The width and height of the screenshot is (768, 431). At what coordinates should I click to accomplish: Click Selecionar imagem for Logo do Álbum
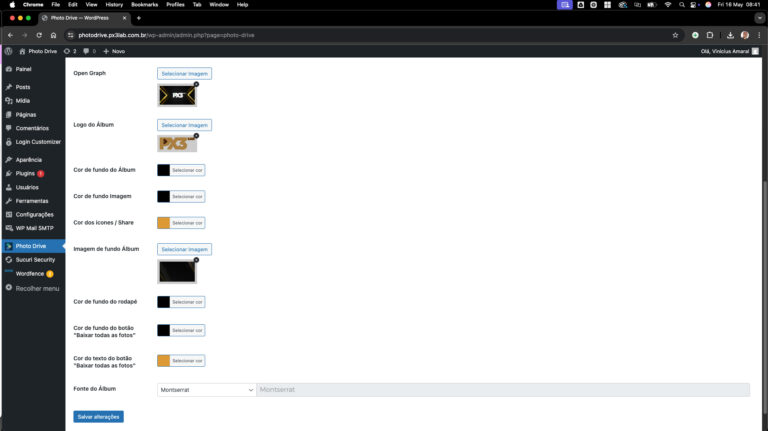pos(184,125)
